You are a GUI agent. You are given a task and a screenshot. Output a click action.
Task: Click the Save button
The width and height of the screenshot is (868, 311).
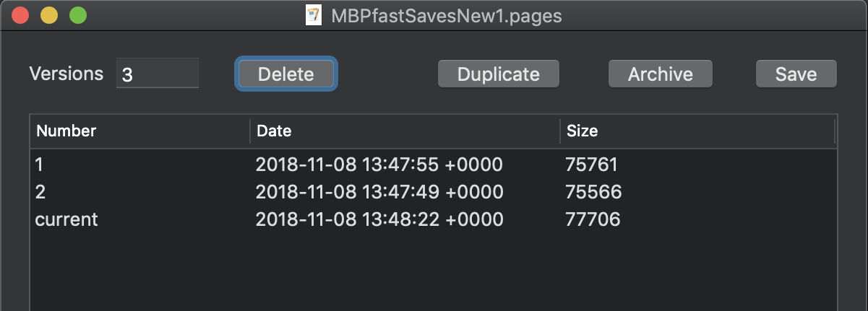pos(796,74)
